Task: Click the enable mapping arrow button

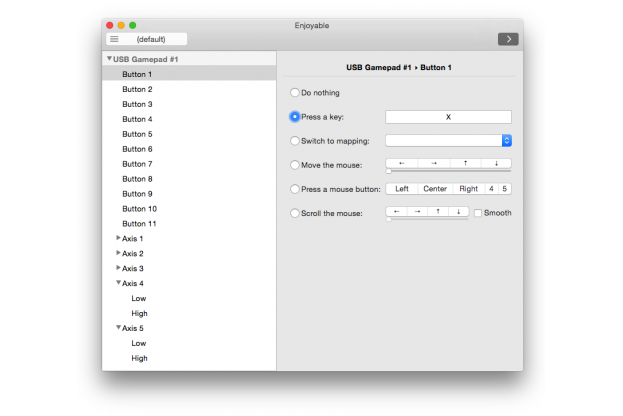Action: coord(508,39)
